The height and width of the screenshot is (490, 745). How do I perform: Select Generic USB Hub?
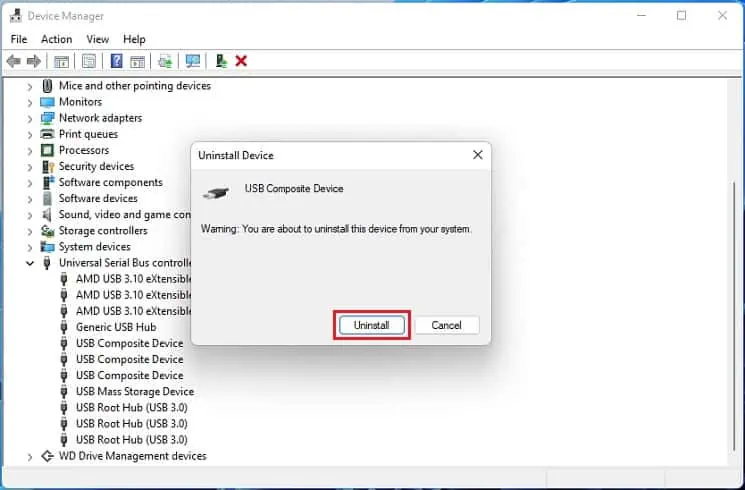click(116, 327)
